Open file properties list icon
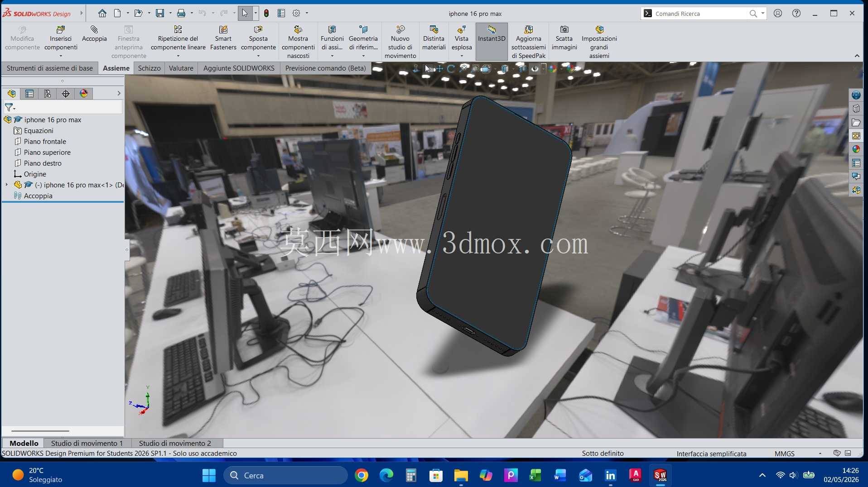The image size is (868, 487). point(281,13)
